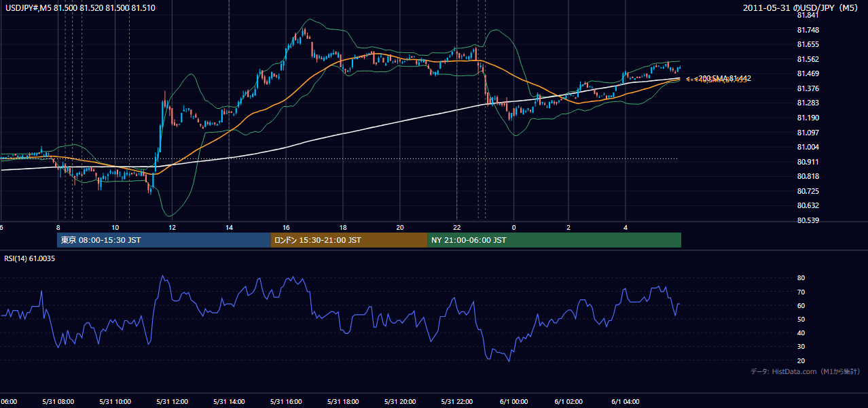Click bottom time label 6/1 00:00

click(514, 402)
